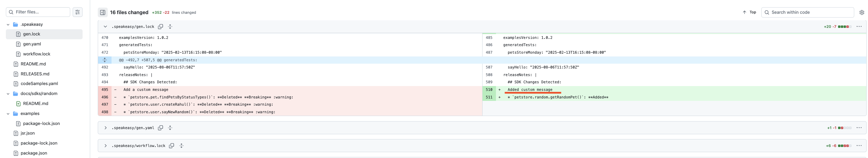
Task: Toggle the file tree sidebar panel
Action: coord(103,12)
